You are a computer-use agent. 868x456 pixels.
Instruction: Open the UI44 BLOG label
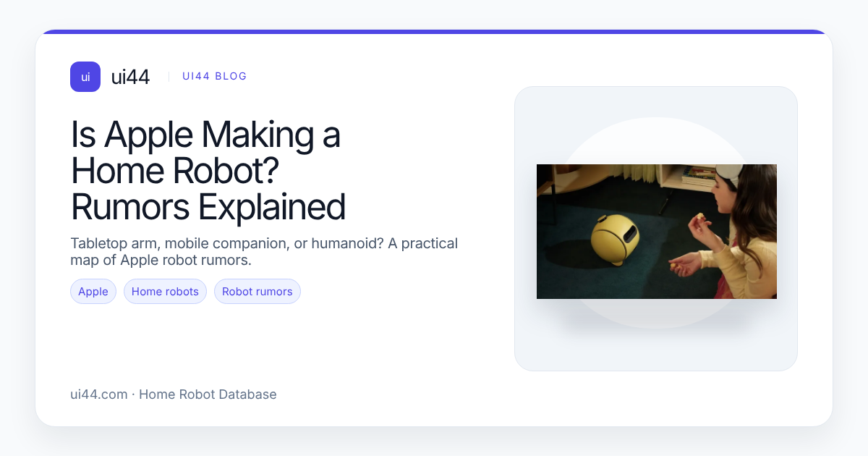pyautogui.click(x=215, y=76)
